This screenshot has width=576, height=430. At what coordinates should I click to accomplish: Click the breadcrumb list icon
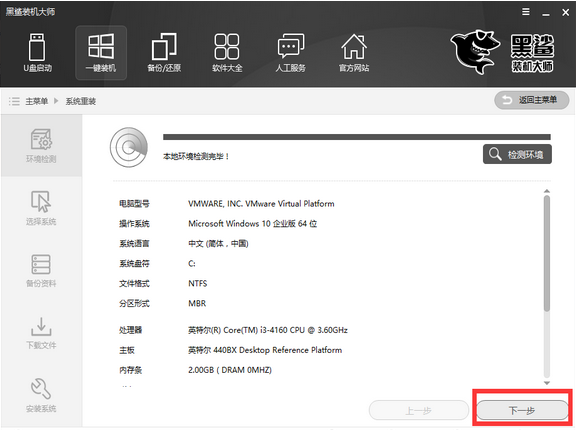pos(14,101)
